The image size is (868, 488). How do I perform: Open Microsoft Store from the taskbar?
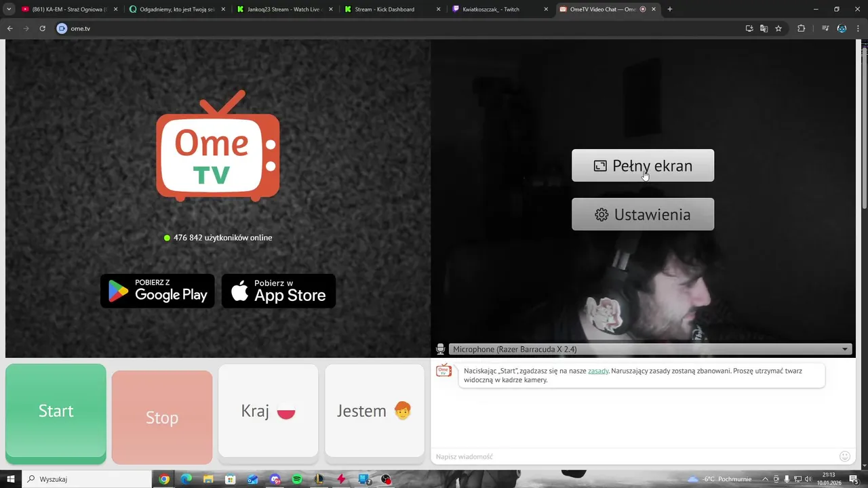coord(231,479)
